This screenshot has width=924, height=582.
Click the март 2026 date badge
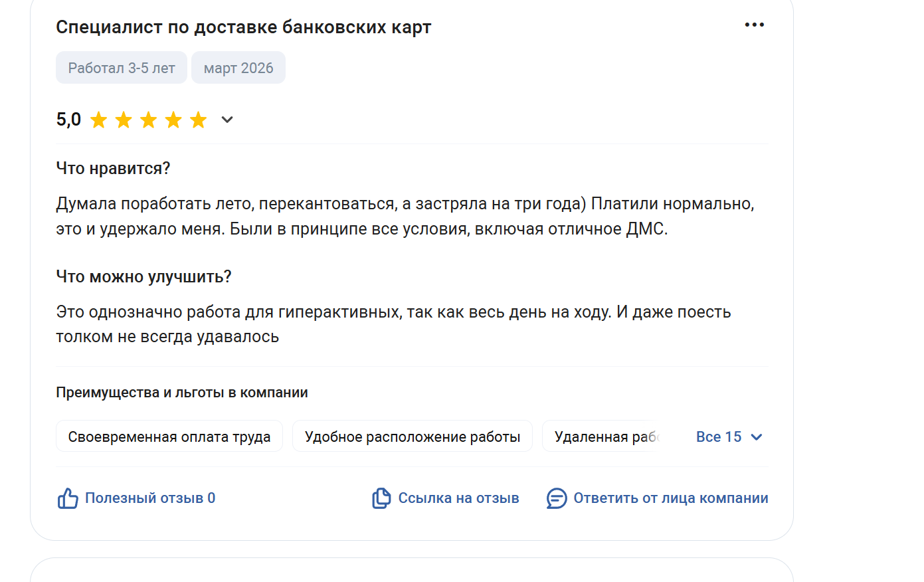tap(238, 68)
